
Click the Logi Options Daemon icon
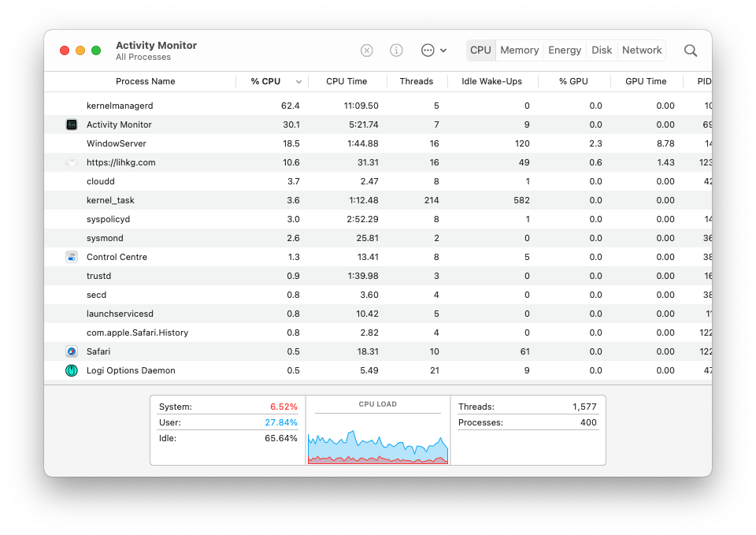point(72,370)
